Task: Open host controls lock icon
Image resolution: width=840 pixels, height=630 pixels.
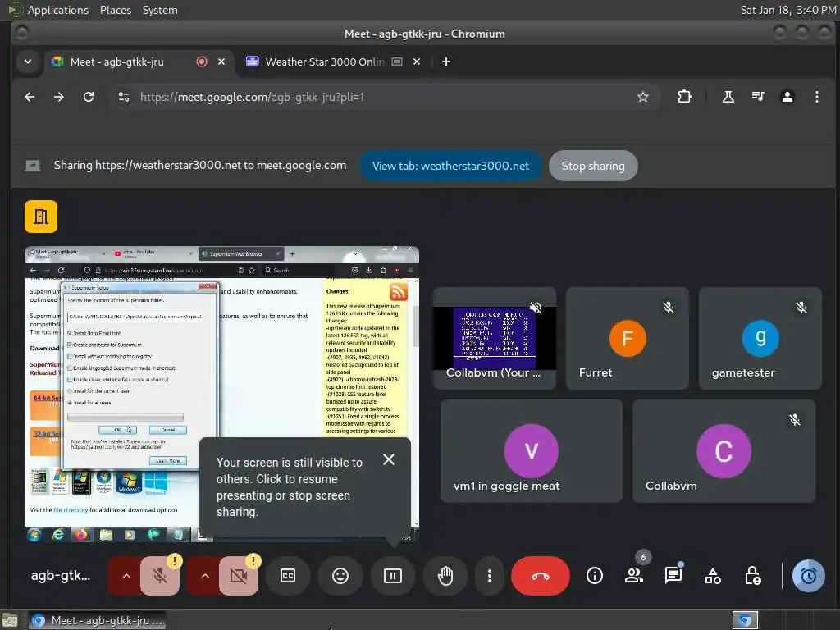Action: pos(753,576)
